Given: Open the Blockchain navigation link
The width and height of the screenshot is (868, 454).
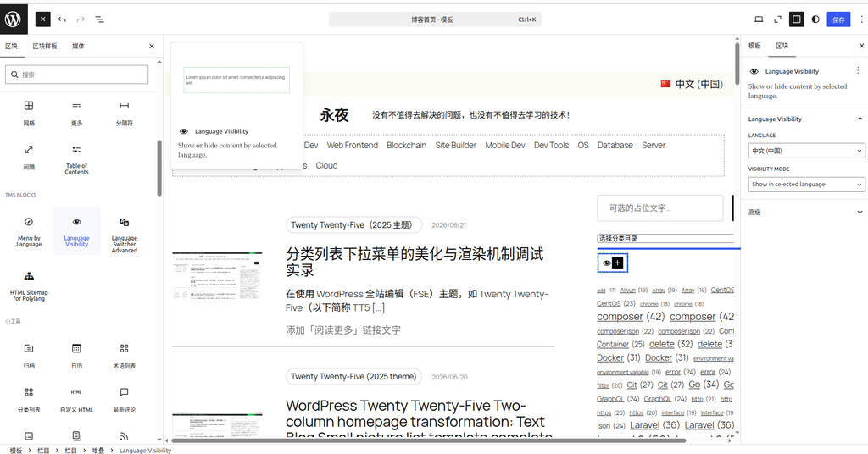Looking at the screenshot, I should [x=406, y=145].
